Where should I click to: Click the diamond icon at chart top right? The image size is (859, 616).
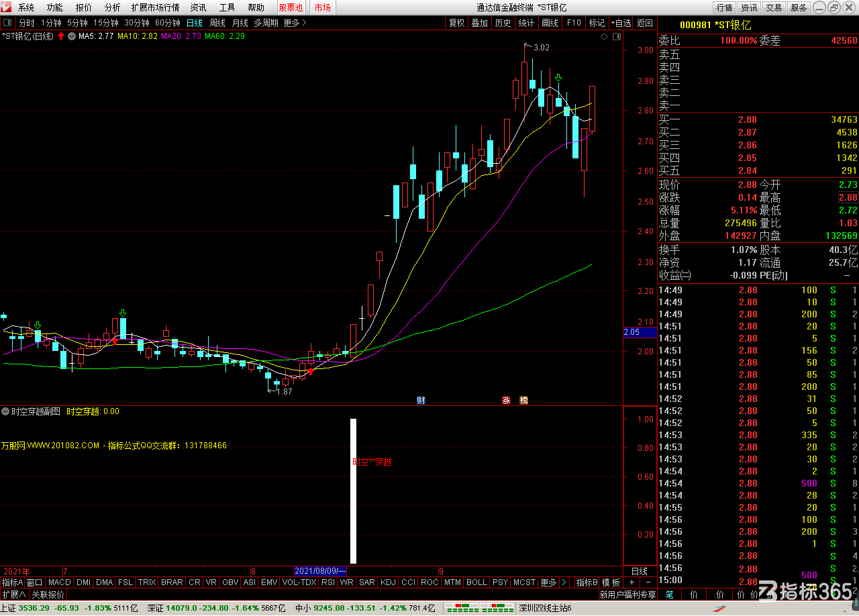[x=605, y=36]
